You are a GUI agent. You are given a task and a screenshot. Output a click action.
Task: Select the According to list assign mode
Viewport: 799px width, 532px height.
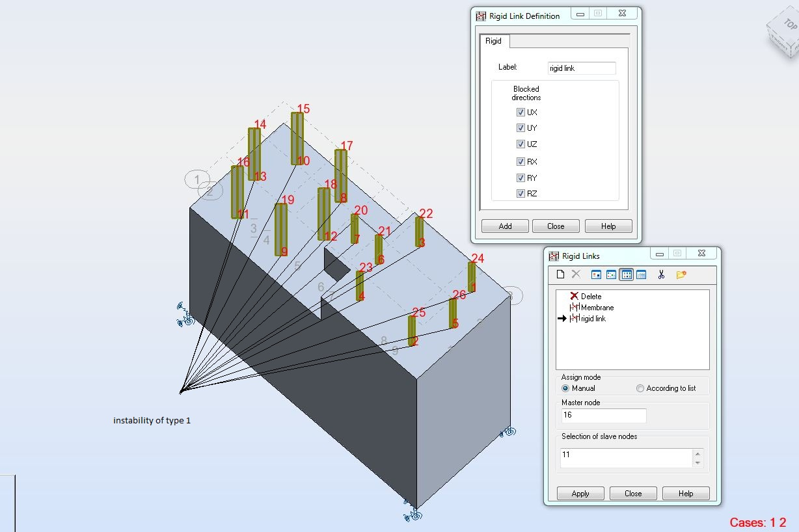[x=641, y=388]
